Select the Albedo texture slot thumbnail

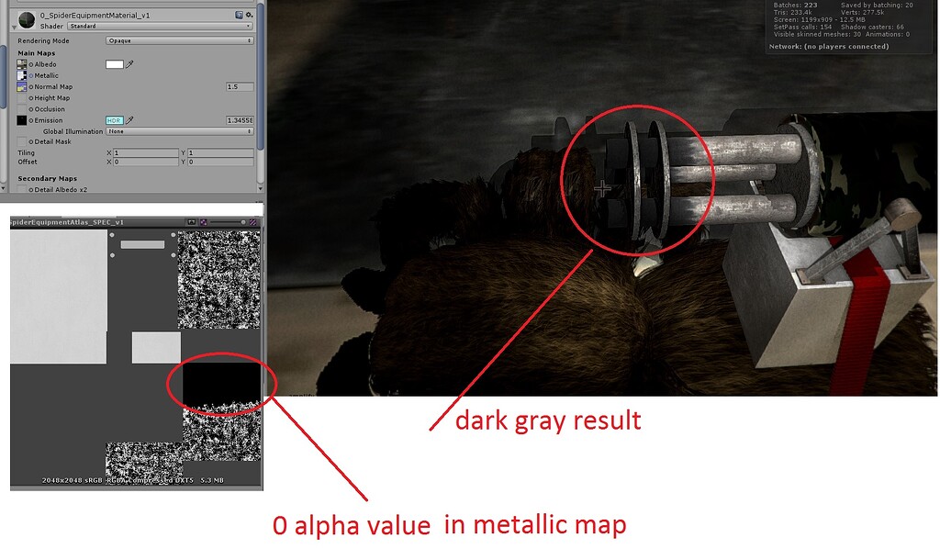click(21, 64)
